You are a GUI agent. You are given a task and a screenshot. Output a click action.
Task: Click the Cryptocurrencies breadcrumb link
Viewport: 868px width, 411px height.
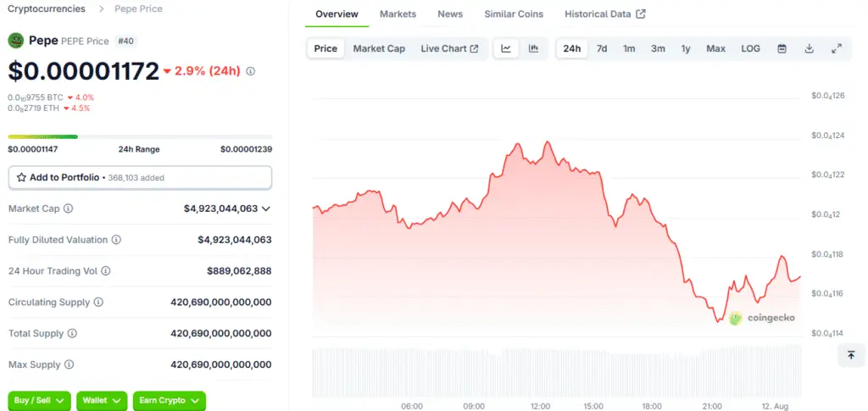point(47,8)
